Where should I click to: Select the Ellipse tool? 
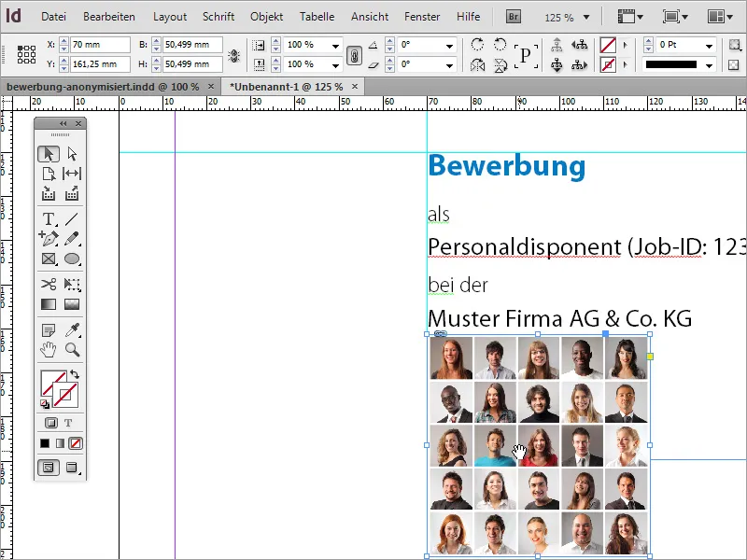72,259
